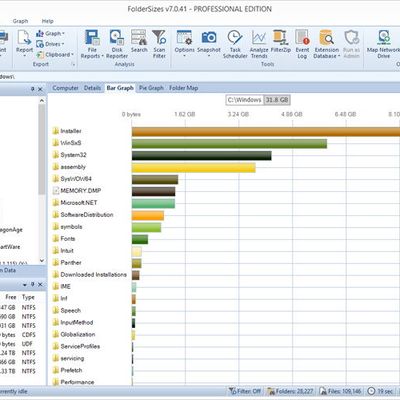Open Analyze Trends chart icon
Image resolution: width=400 pixels, height=400 pixels.
point(259,44)
